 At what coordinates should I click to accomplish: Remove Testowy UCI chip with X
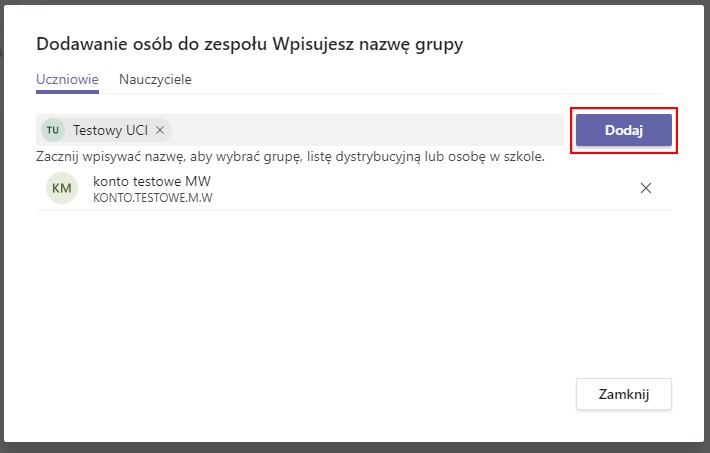coord(160,130)
